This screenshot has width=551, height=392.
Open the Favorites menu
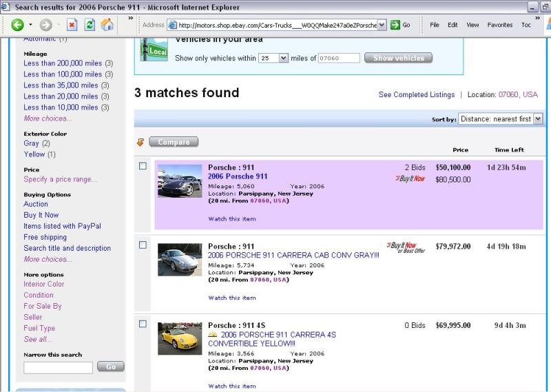pos(499,25)
